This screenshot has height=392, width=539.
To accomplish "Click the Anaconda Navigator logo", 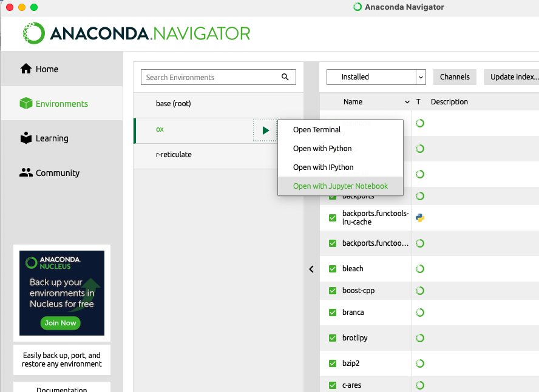I will [137, 33].
